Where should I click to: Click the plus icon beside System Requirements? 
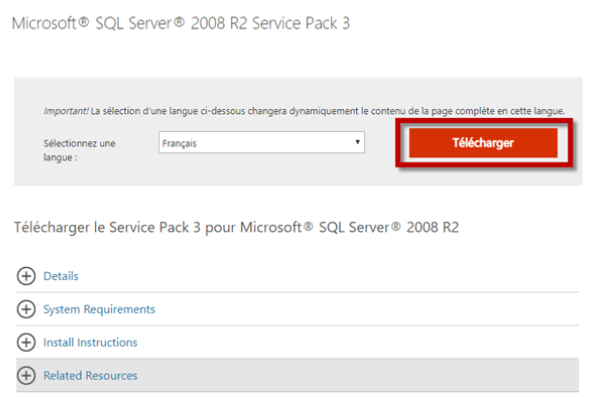pyautogui.click(x=26, y=309)
